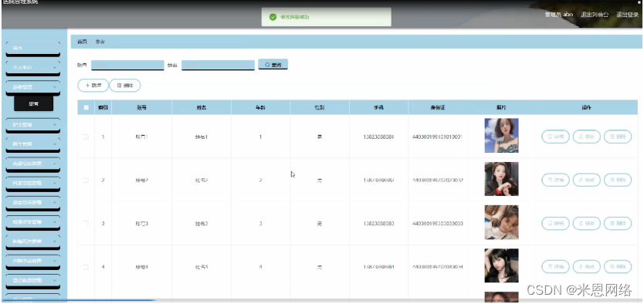Select the 患者 submenu item in sidebar
This screenshot has height=304, width=644.
pos(34,104)
